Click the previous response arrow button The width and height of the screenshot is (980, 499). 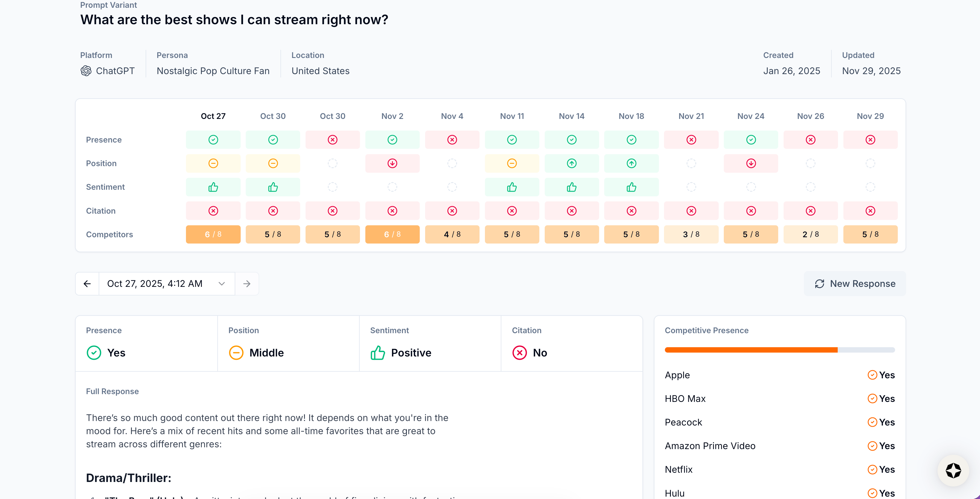87,284
